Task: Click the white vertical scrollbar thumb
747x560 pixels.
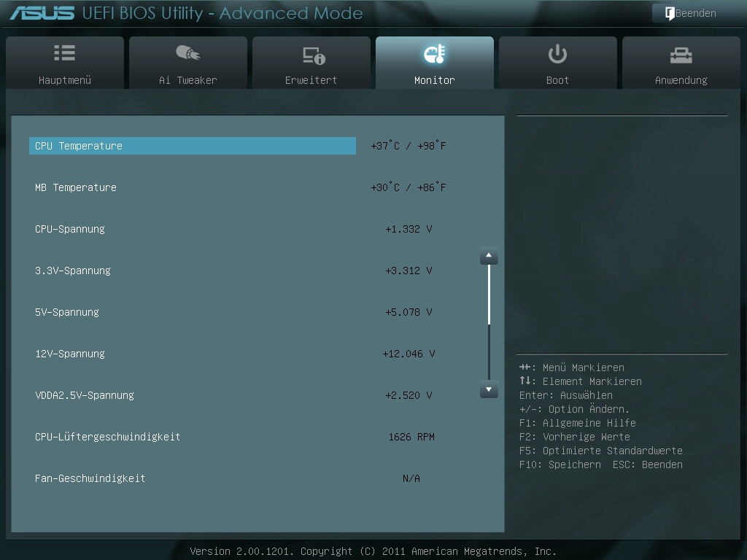Action: click(x=489, y=295)
